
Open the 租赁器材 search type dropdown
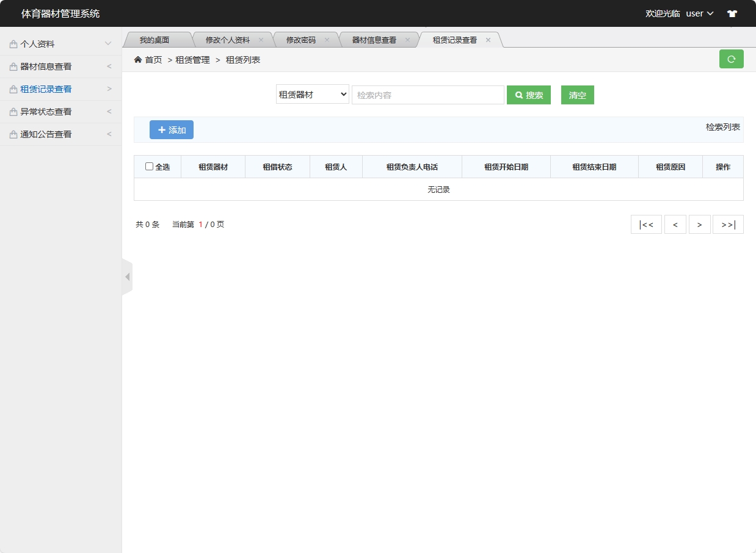point(312,95)
